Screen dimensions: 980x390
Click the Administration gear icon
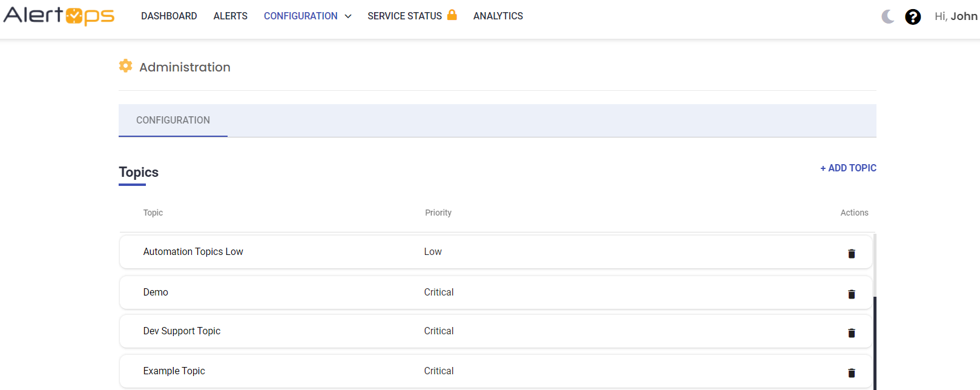click(125, 66)
